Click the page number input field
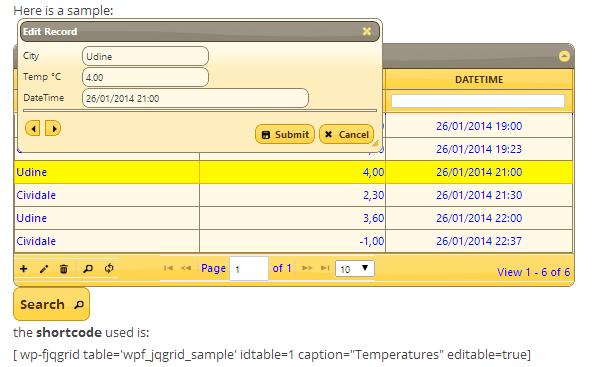600x367 pixels. coord(249,269)
